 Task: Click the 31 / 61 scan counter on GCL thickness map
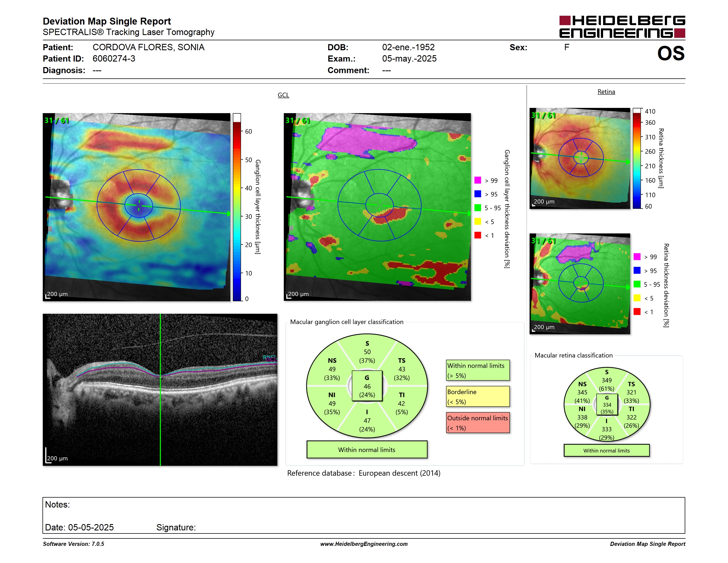(x=57, y=120)
